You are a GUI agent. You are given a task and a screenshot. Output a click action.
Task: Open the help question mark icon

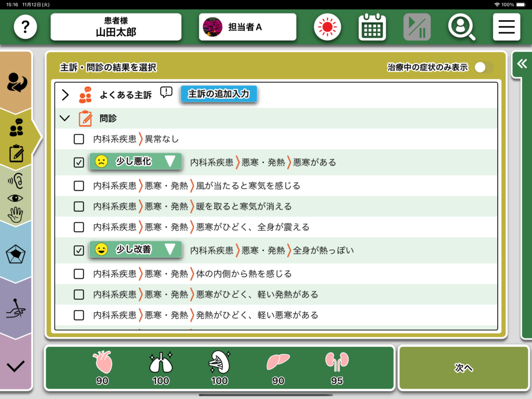point(25,27)
